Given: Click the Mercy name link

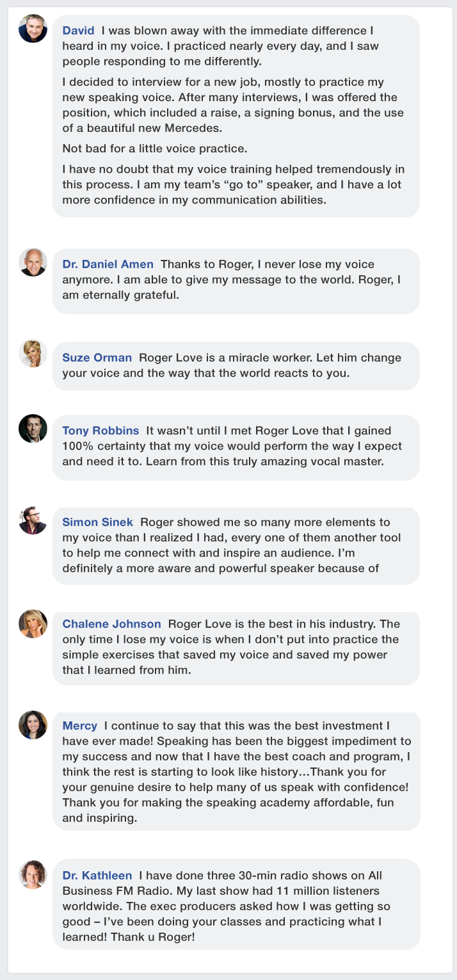Looking at the screenshot, I should coord(79,726).
